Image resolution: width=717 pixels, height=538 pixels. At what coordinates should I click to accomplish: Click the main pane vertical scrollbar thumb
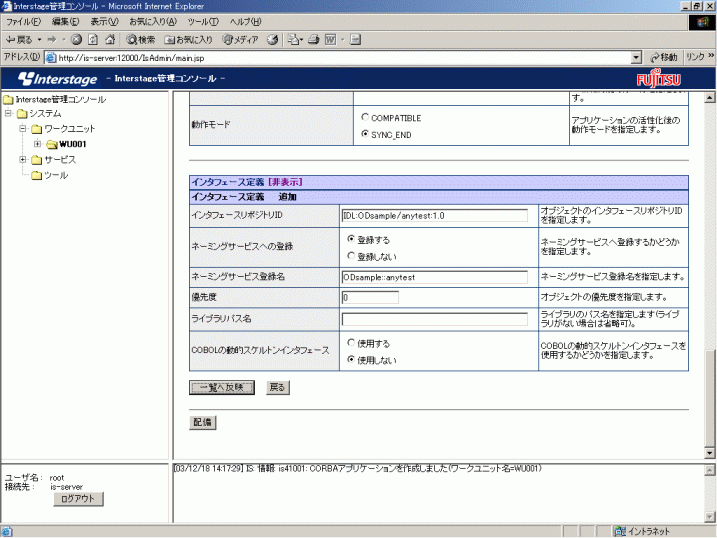[x=710, y=397]
